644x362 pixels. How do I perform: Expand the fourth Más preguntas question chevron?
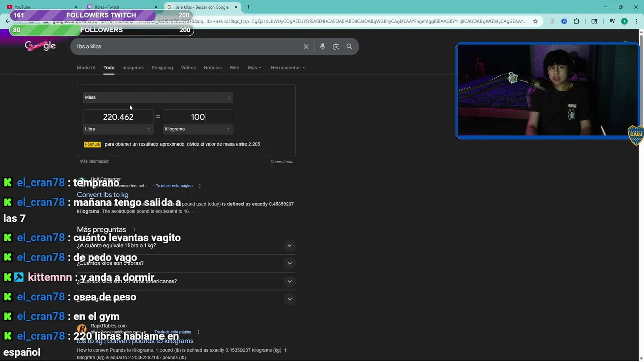pos(289,299)
